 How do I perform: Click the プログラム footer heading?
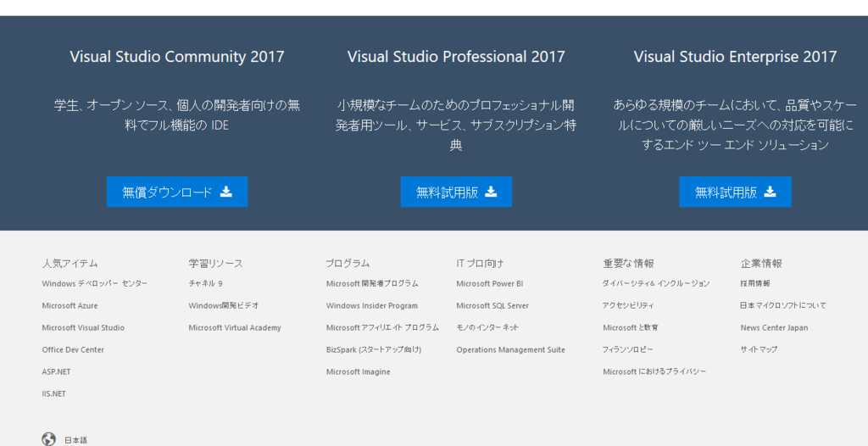348,264
